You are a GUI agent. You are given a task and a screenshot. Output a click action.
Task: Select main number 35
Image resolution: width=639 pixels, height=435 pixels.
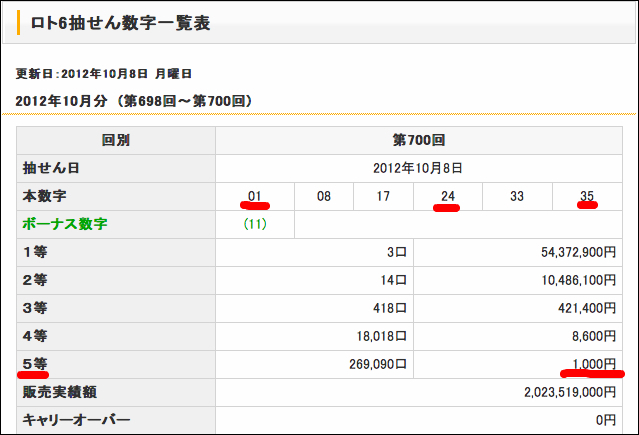(587, 196)
